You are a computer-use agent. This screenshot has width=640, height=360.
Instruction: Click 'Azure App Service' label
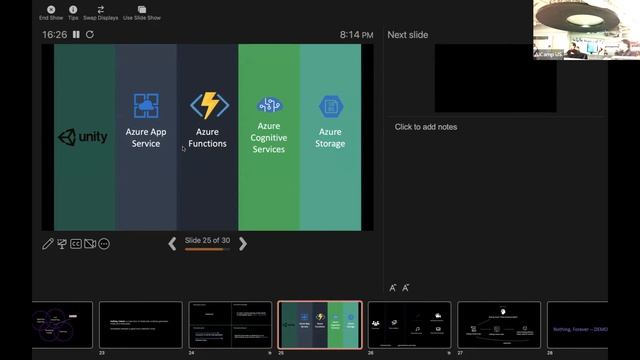[146, 138]
